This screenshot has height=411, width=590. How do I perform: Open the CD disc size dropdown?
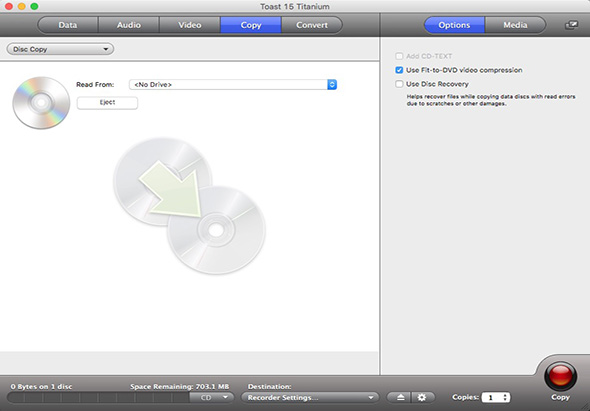pos(212,397)
